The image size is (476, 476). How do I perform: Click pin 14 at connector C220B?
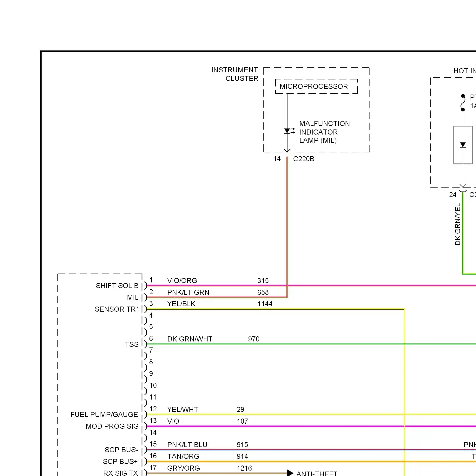pos(277,158)
